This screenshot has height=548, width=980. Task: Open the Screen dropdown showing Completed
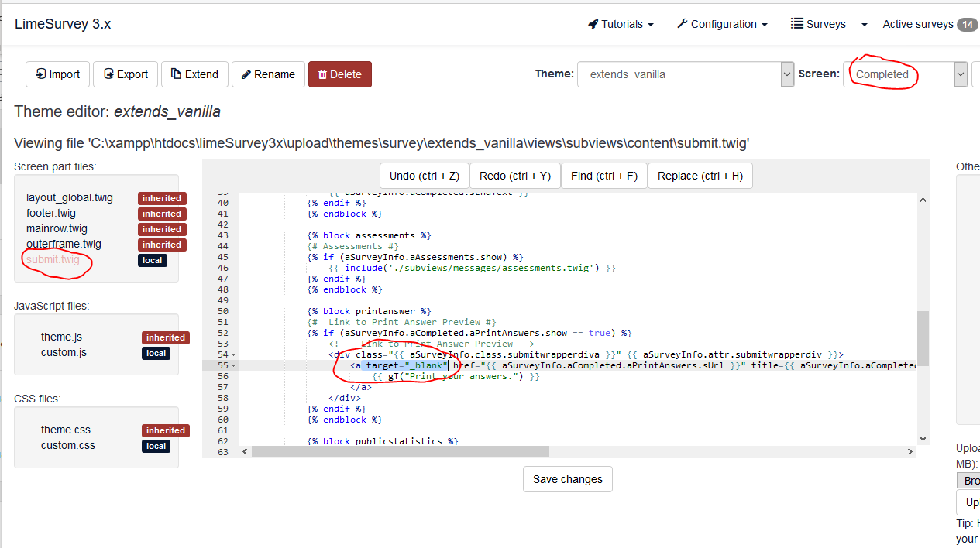905,74
